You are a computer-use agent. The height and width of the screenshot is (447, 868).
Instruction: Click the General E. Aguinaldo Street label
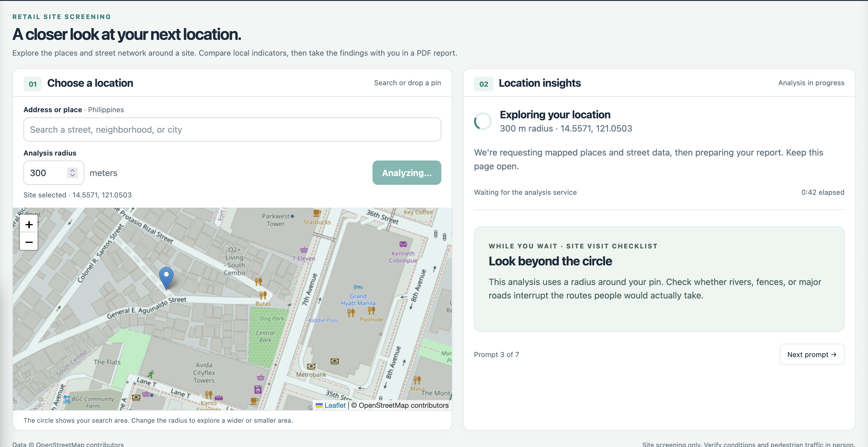click(147, 308)
